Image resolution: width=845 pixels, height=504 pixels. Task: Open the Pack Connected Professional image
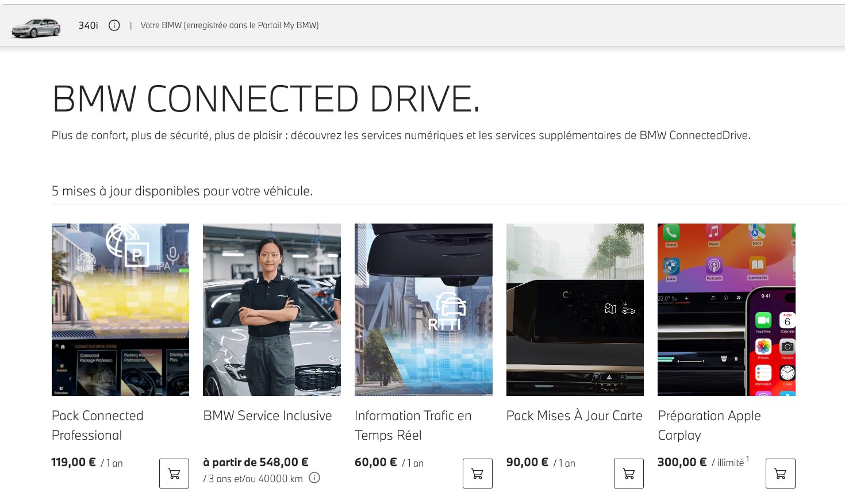[120, 309]
